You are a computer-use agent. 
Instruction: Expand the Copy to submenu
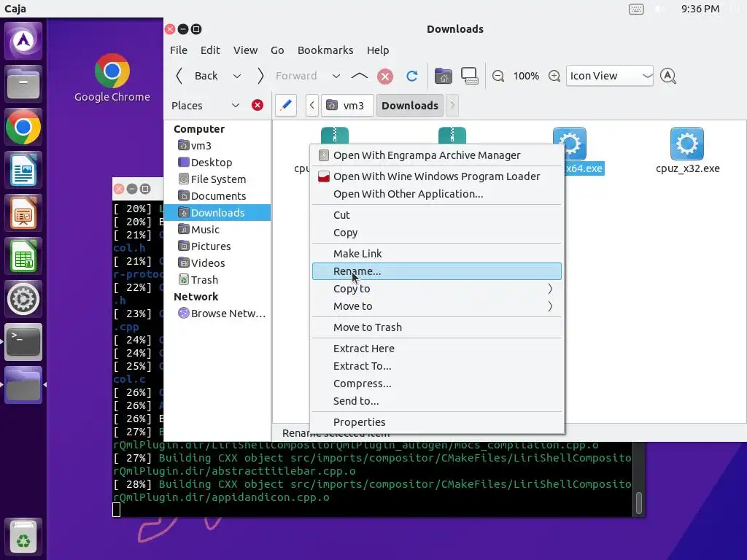[437, 289]
